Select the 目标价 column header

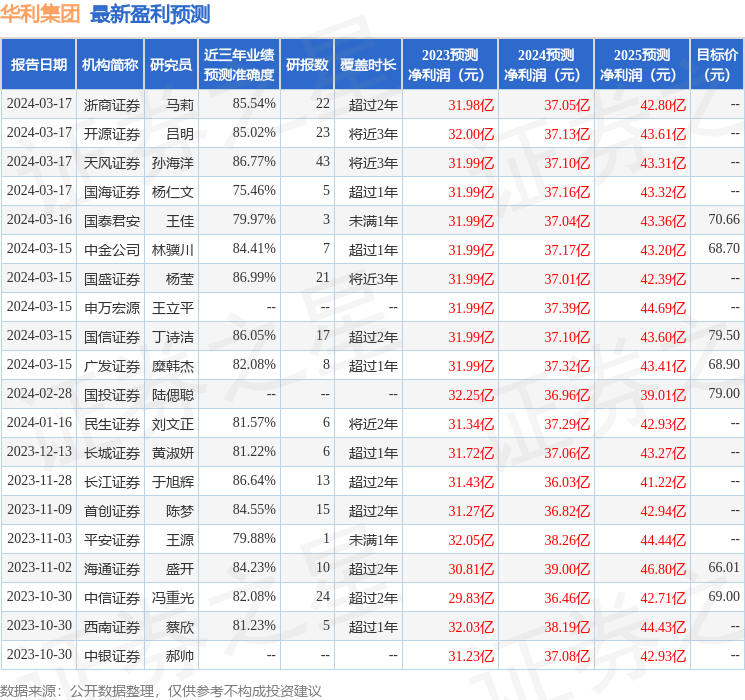point(717,65)
